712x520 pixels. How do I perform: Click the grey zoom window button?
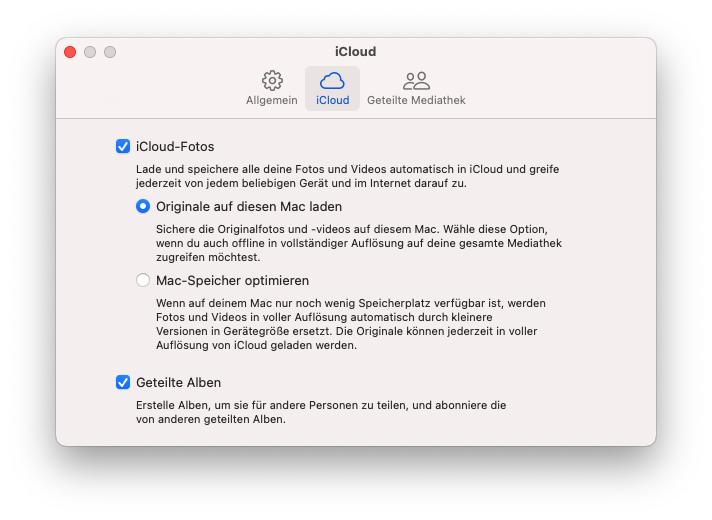[x=110, y=52]
